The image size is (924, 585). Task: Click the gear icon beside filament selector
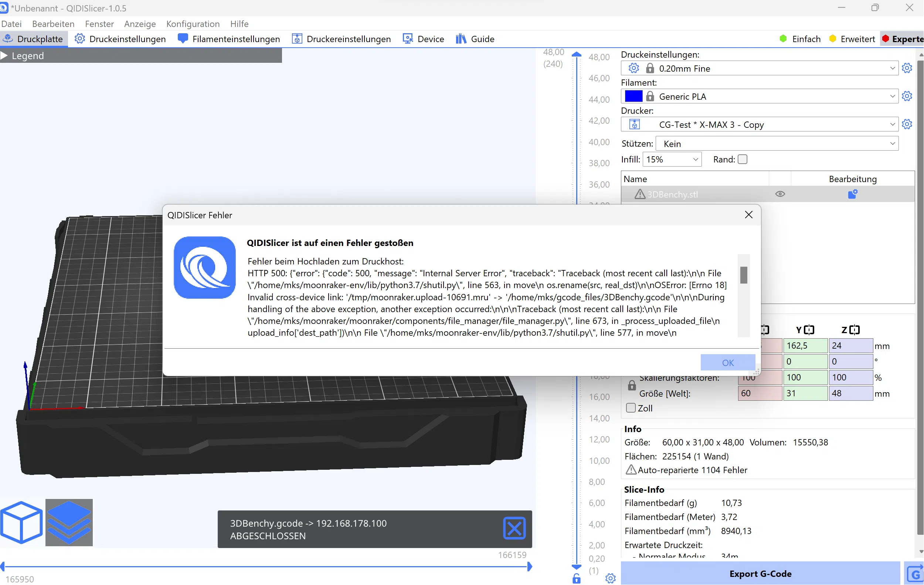pos(907,96)
